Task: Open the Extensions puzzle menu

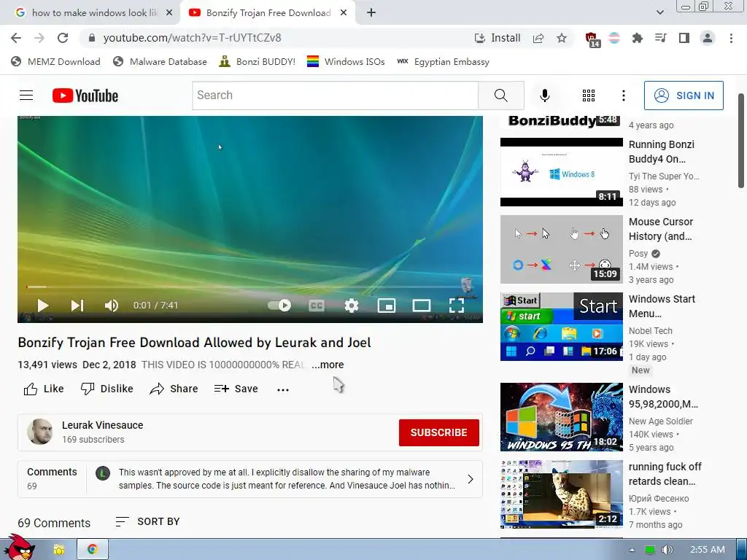Action: coord(637,38)
